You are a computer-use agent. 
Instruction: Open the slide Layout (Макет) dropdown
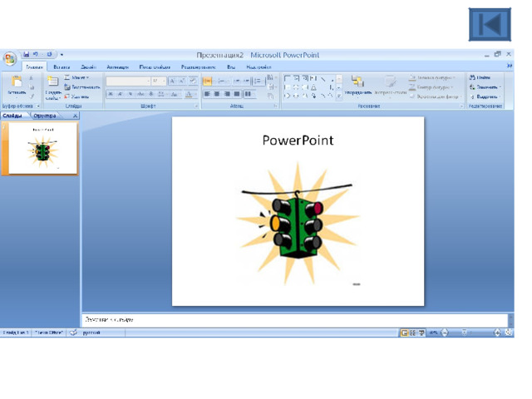coord(76,77)
